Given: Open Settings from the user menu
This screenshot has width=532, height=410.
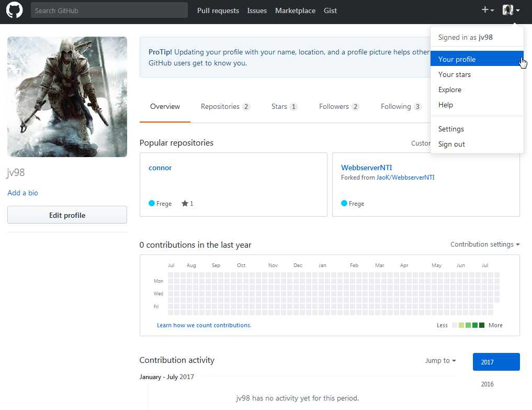Looking at the screenshot, I should 451,129.
